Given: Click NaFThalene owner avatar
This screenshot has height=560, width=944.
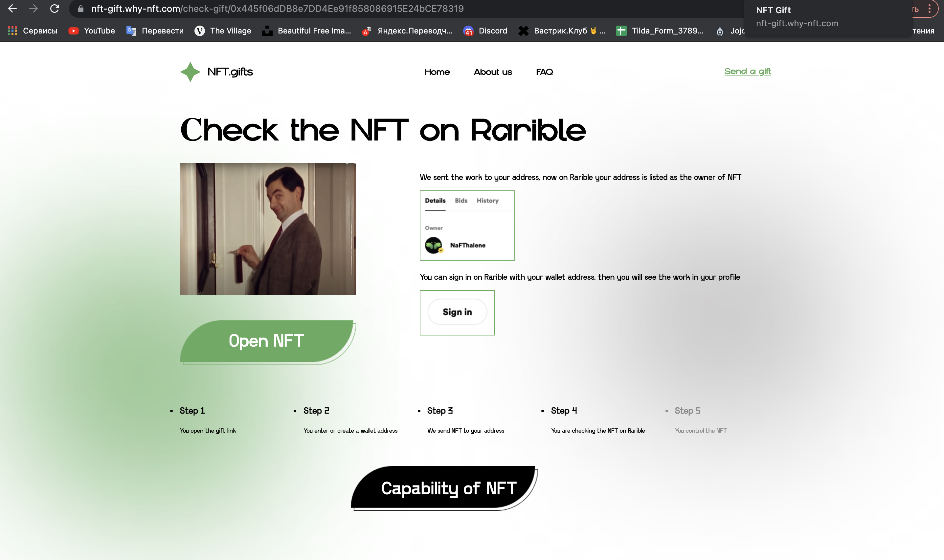Looking at the screenshot, I should [x=434, y=245].
